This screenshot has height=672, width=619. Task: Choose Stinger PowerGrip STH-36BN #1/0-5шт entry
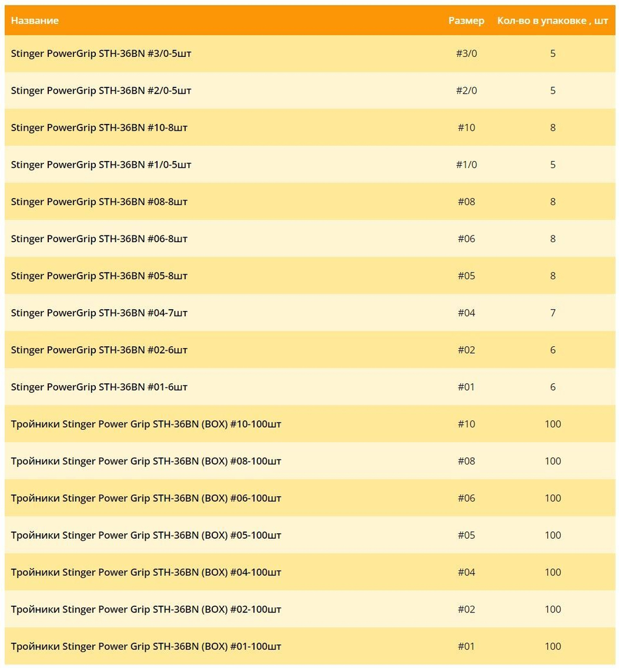(101, 165)
